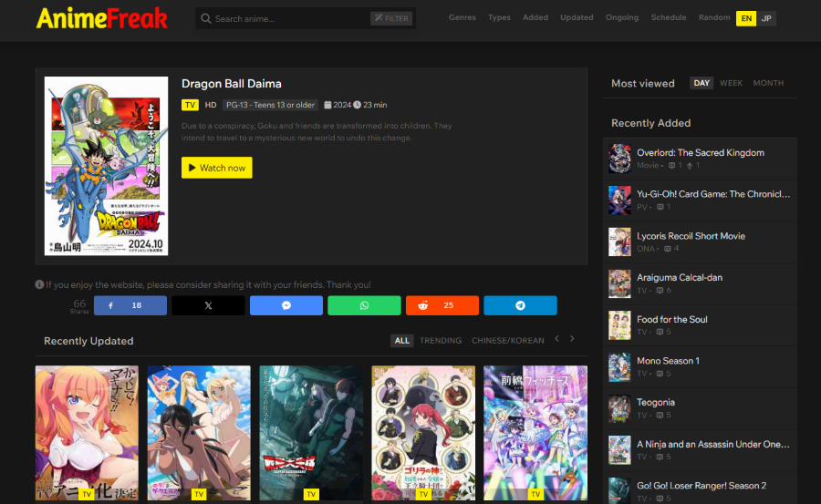Share on Facebook

click(130, 305)
